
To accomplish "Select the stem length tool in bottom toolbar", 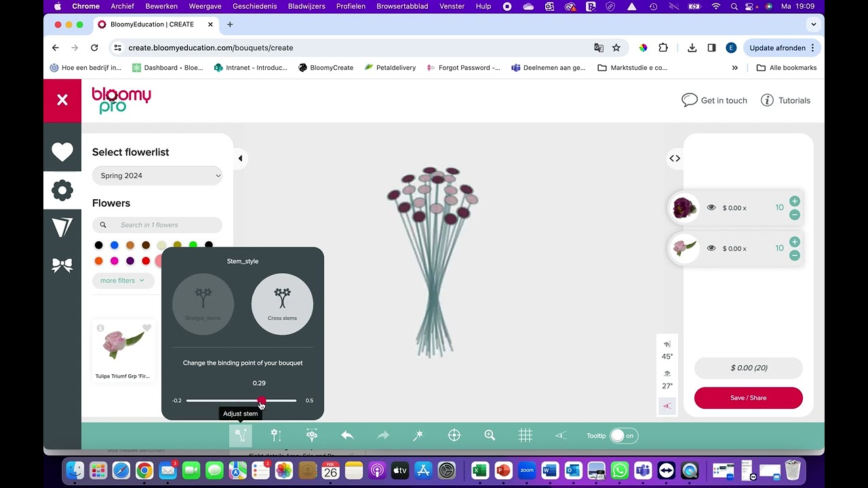I will 276,436.
